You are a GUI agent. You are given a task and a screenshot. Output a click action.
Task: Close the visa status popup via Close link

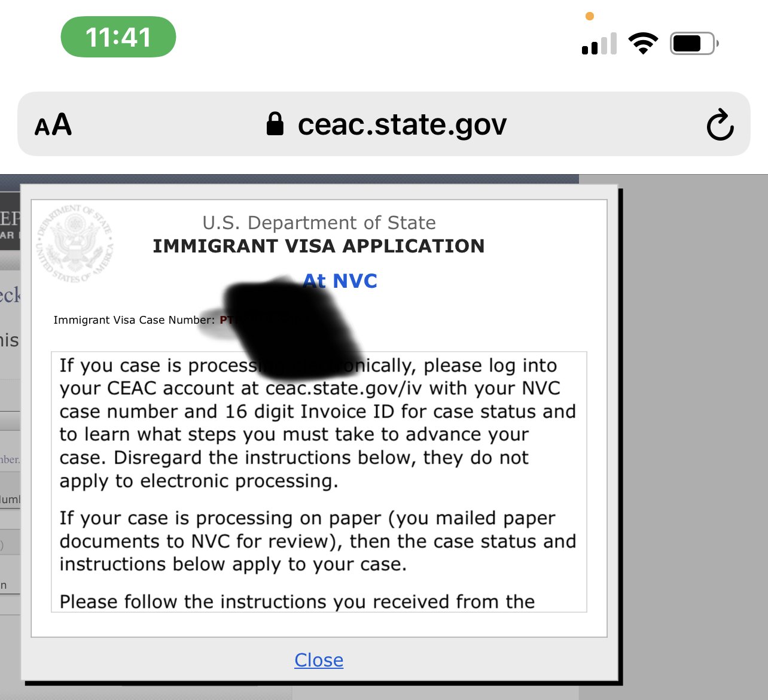(x=319, y=660)
